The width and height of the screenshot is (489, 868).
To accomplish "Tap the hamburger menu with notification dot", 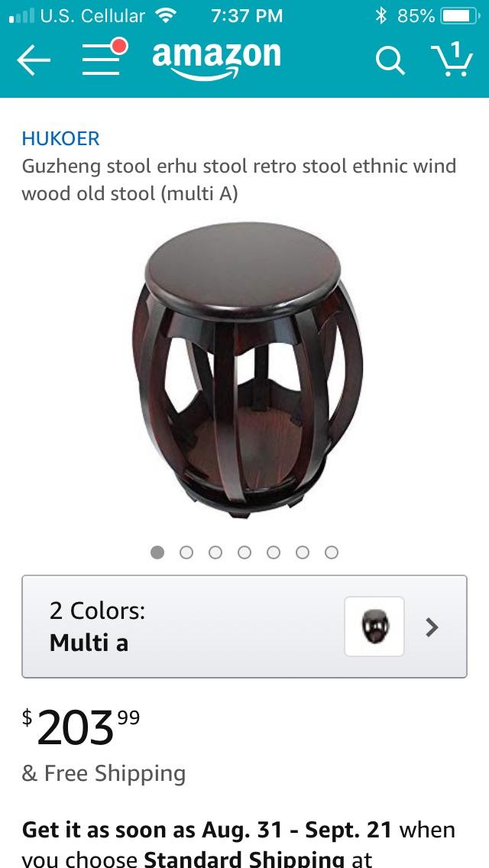I will click(x=101, y=59).
